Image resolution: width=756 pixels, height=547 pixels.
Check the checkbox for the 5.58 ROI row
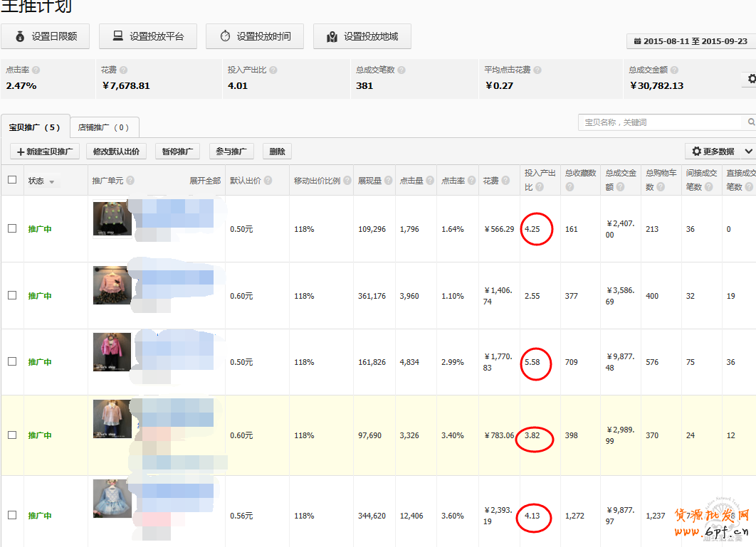[12, 361]
